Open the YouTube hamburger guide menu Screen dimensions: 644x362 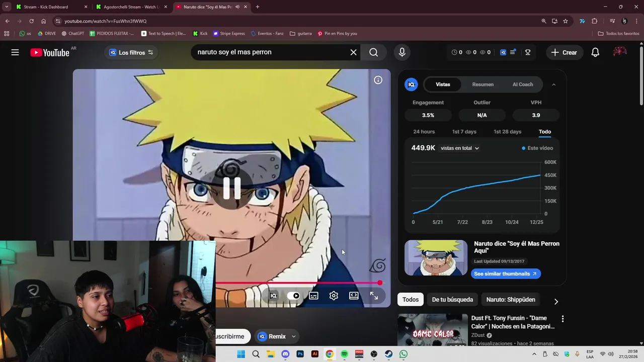click(15, 52)
